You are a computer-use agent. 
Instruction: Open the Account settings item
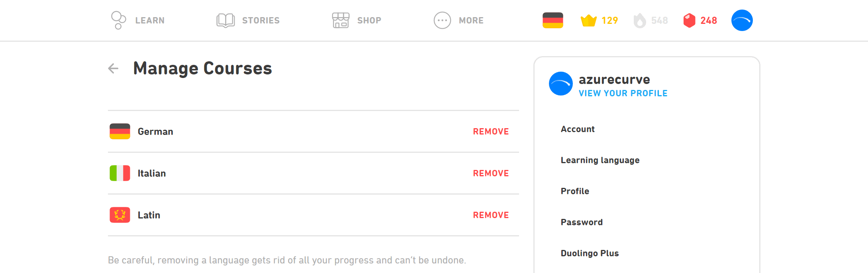tap(578, 129)
